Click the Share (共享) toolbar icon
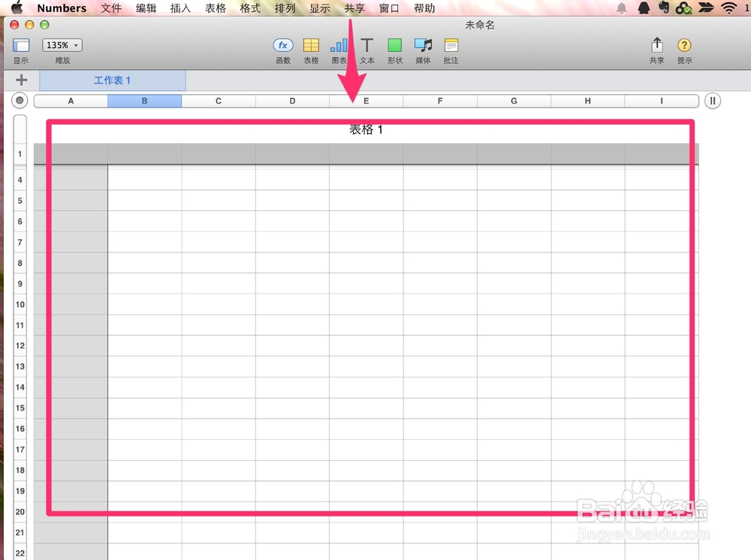 (x=656, y=45)
